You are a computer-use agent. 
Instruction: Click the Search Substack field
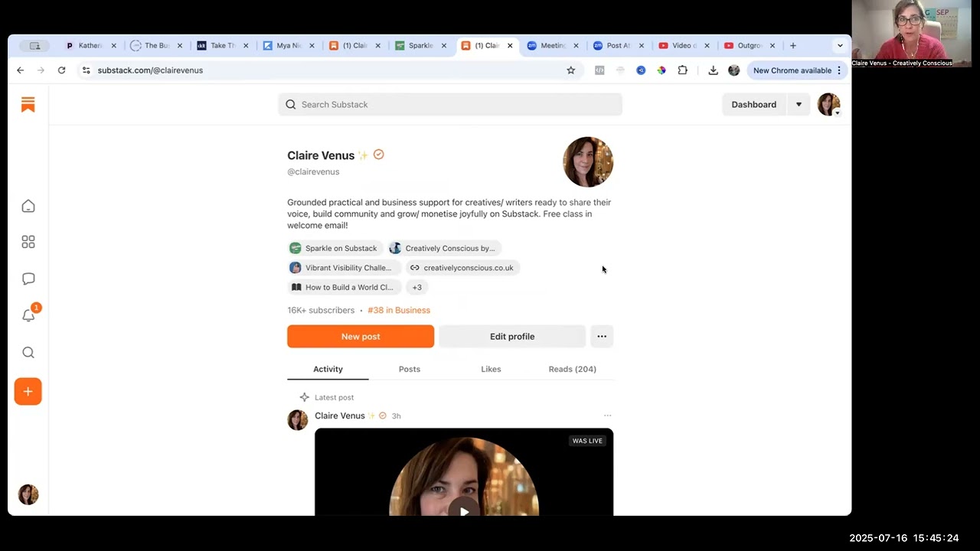pyautogui.click(x=450, y=105)
